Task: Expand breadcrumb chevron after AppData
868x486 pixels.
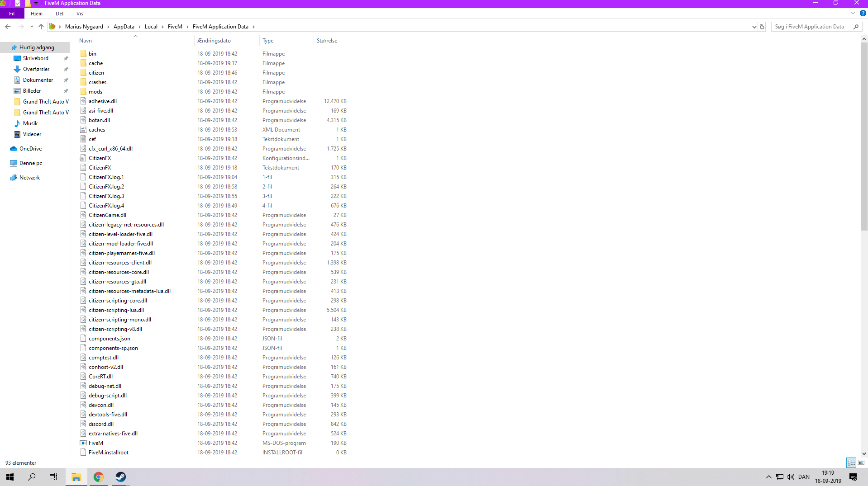Action: click(139, 27)
